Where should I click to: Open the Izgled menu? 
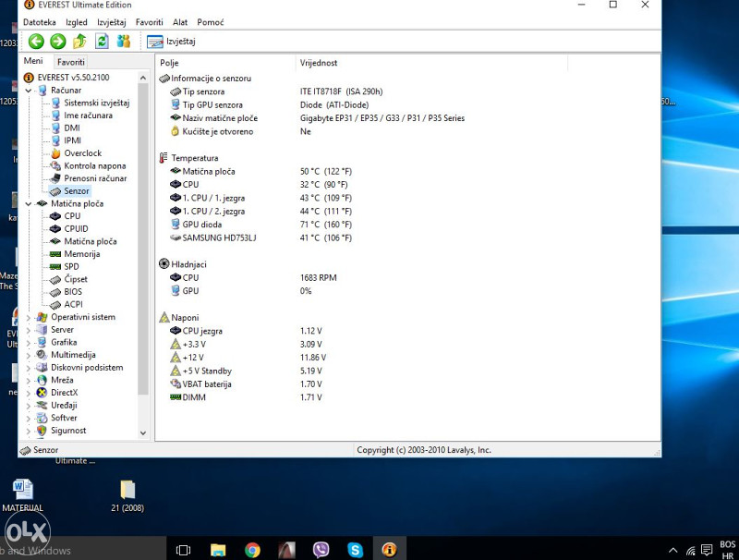pyautogui.click(x=77, y=22)
